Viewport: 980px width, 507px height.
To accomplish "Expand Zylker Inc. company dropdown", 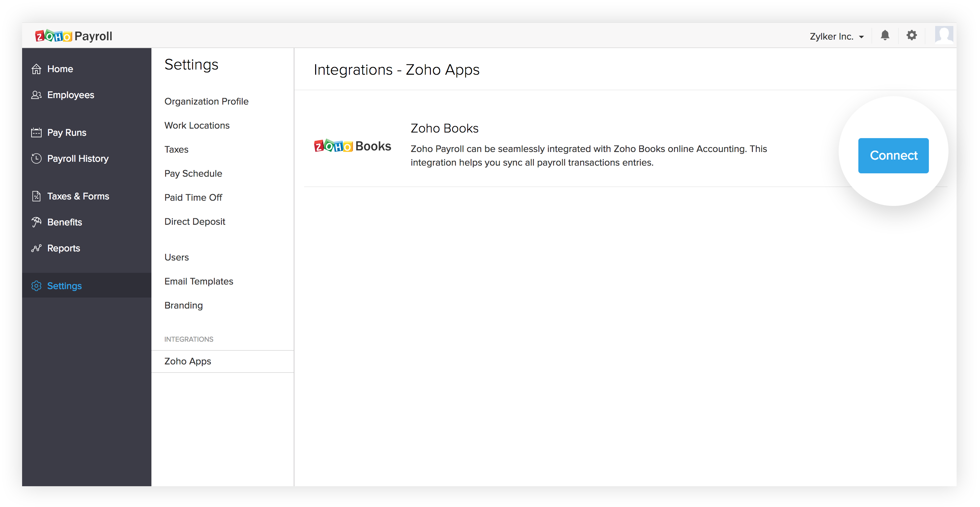I will (x=838, y=36).
